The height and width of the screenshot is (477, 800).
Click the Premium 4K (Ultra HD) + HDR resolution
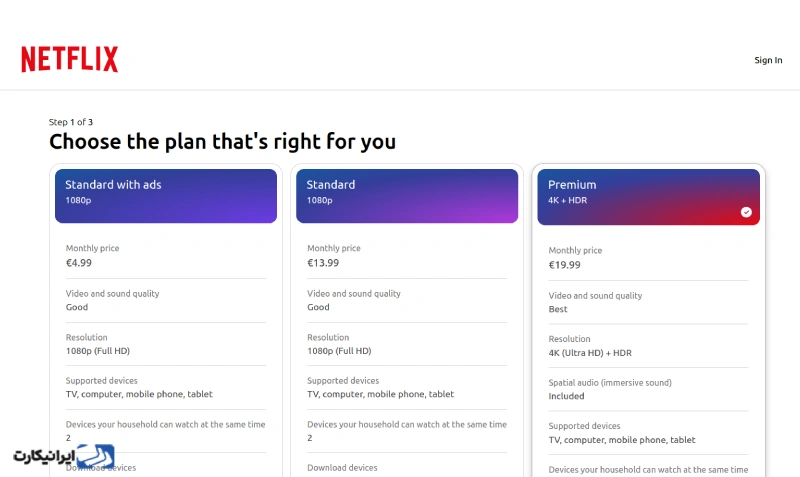pyautogui.click(x=590, y=353)
